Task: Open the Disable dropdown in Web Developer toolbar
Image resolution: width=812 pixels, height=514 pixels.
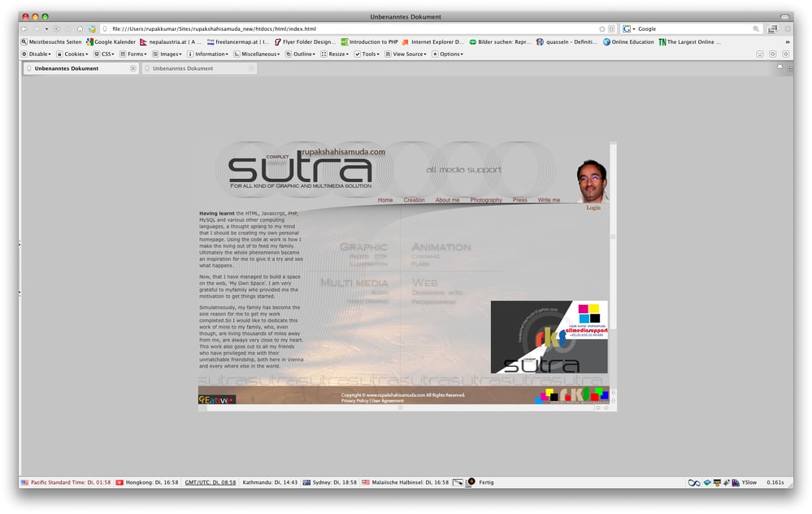Action: pos(37,54)
